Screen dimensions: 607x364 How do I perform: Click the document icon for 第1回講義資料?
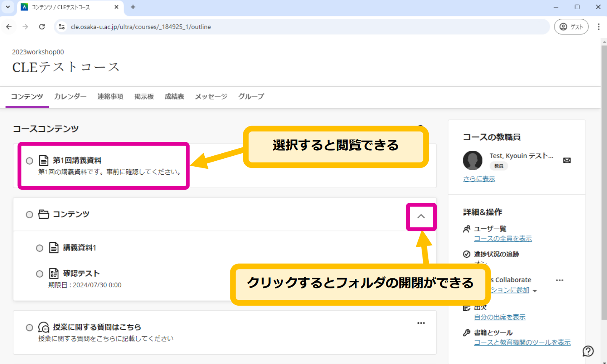tap(44, 160)
